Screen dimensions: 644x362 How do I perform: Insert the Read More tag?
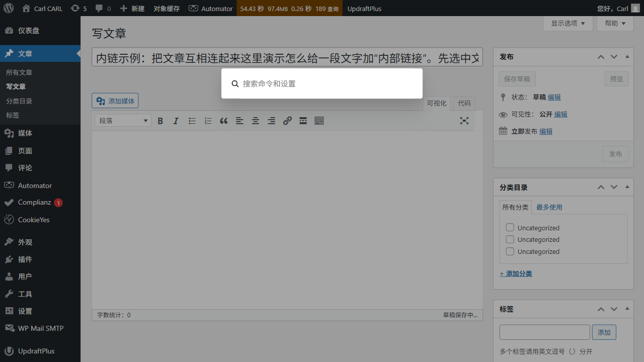(x=303, y=121)
